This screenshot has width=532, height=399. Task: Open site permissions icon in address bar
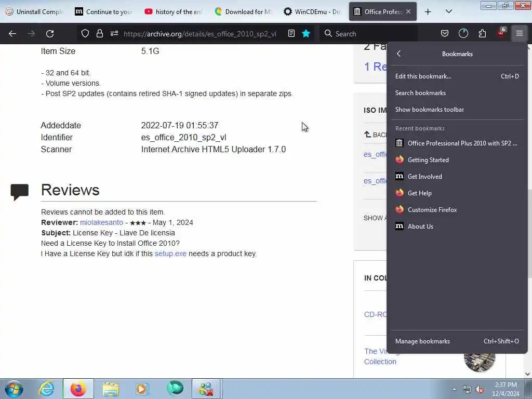pos(114,33)
